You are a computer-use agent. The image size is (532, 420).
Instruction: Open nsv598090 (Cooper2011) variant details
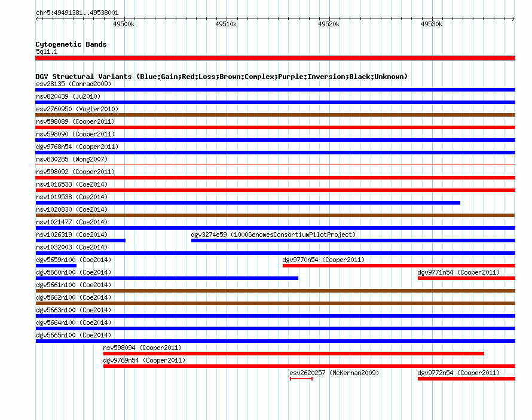pos(75,134)
